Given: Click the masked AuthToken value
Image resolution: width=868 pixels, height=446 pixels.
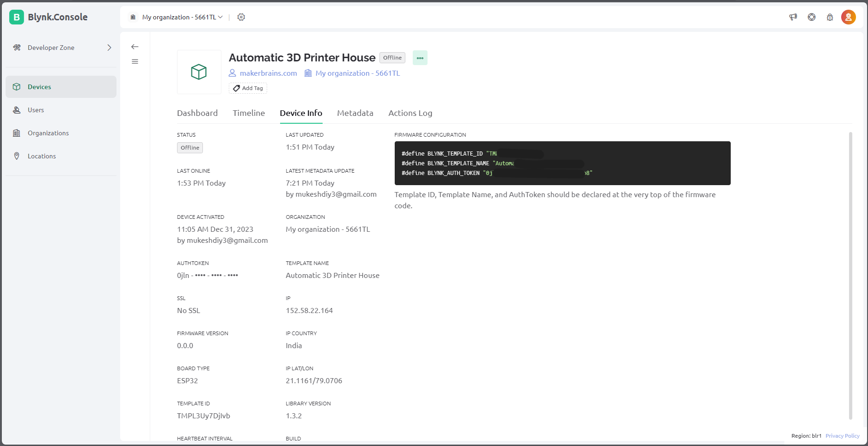Looking at the screenshot, I should pyautogui.click(x=208, y=275).
